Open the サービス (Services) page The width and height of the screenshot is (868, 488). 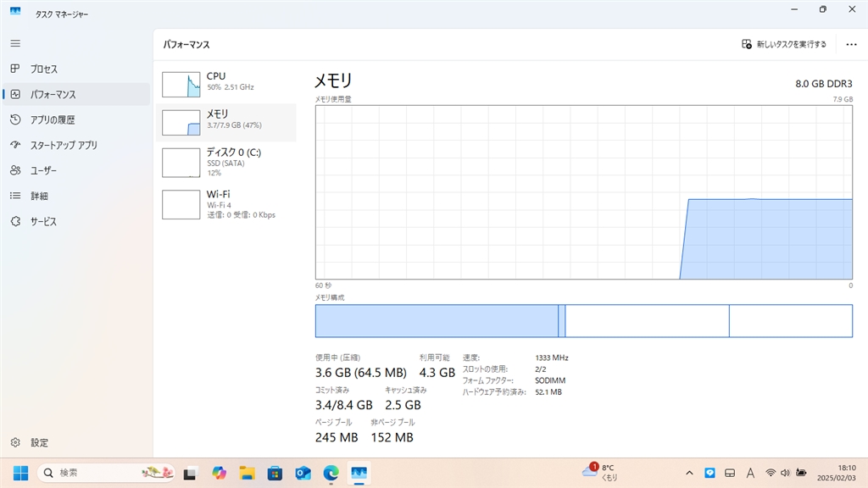[x=76, y=221]
